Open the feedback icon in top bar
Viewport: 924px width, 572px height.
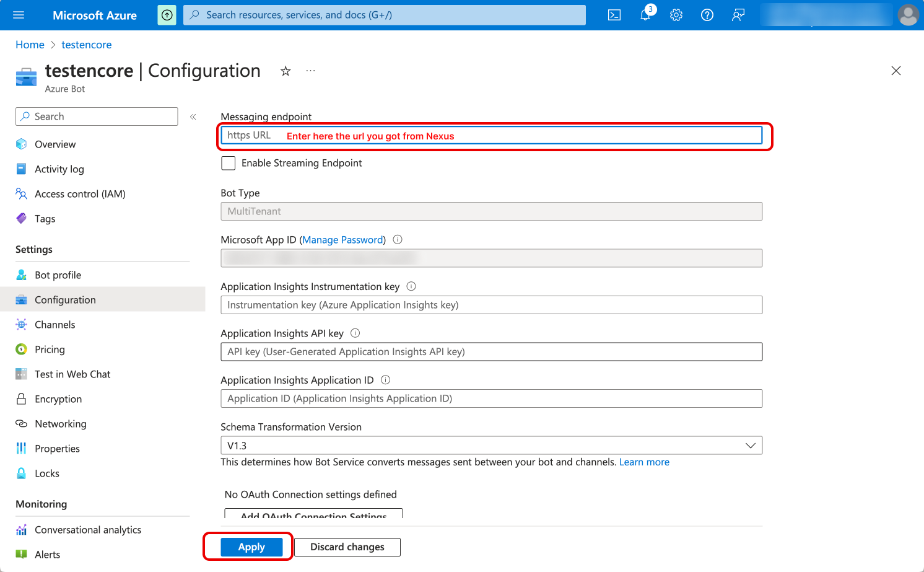(x=738, y=15)
